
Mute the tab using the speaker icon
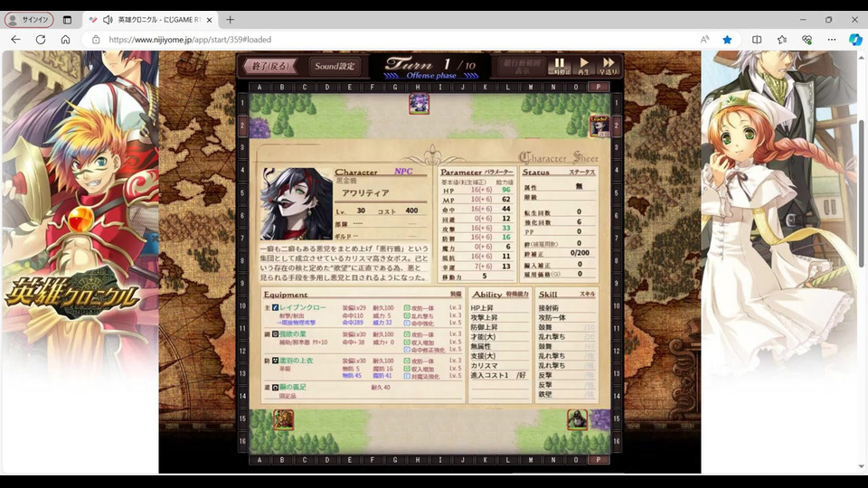tap(108, 20)
